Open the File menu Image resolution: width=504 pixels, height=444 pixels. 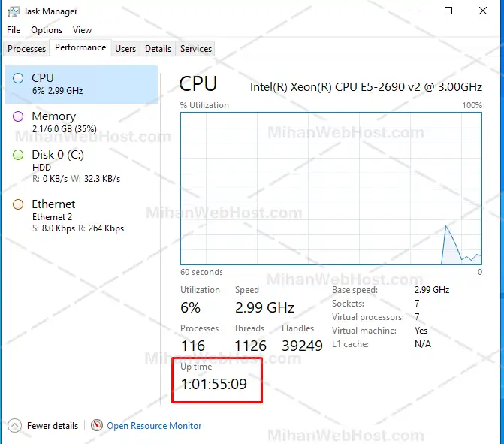coord(14,30)
